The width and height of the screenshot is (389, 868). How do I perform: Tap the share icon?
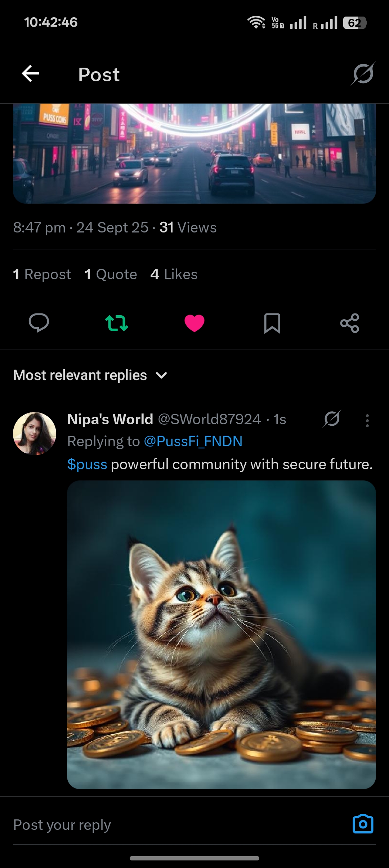tap(350, 323)
